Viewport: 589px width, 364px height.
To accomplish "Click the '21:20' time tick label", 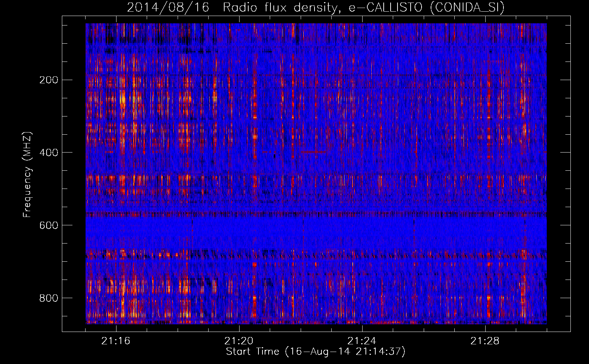I will click(x=239, y=341).
